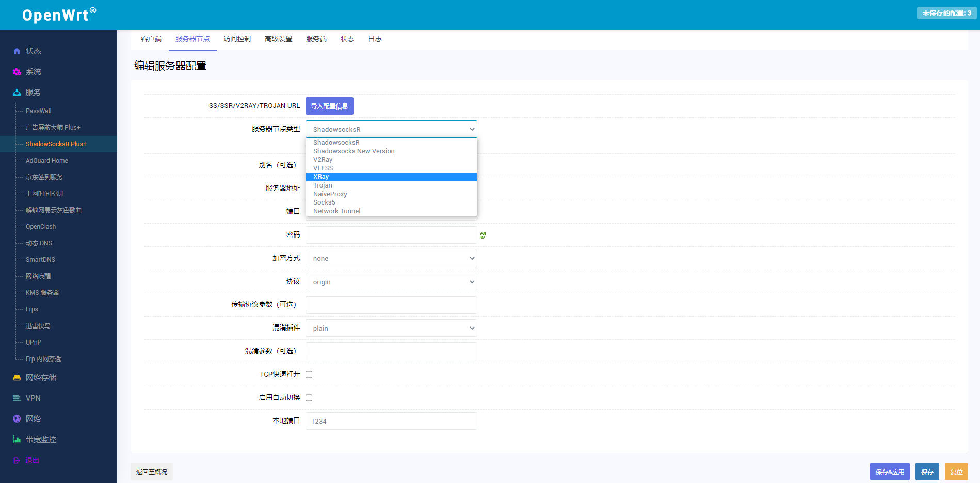Open the 状态 tab in the top bar
Screen dimensions: 980x483
[x=347, y=39]
